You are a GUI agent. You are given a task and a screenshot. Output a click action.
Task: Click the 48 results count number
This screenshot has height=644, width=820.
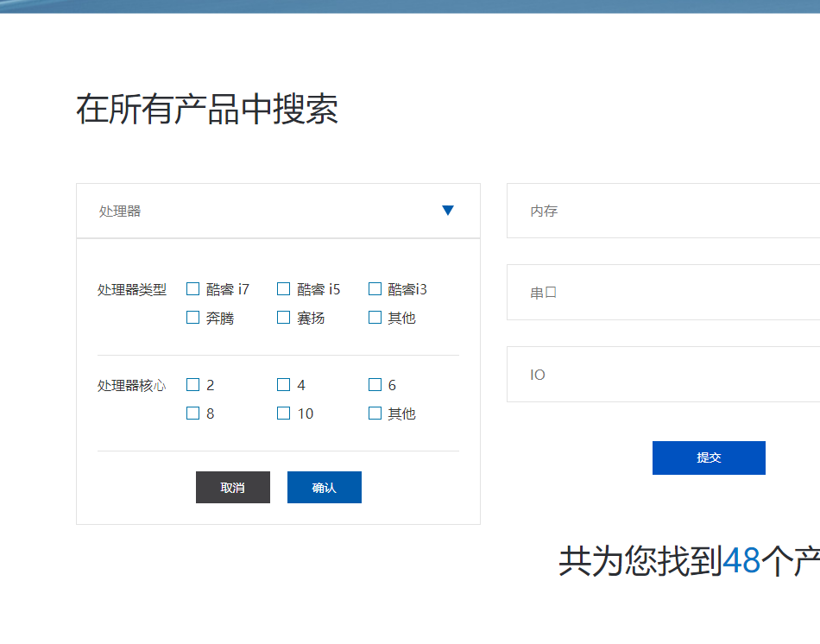741,561
